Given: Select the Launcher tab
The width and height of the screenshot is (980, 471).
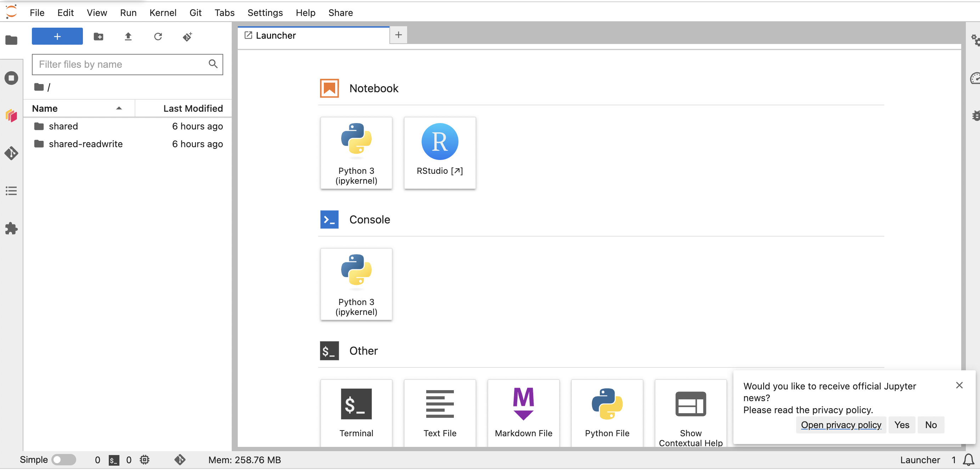Looking at the screenshot, I should point(313,35).
